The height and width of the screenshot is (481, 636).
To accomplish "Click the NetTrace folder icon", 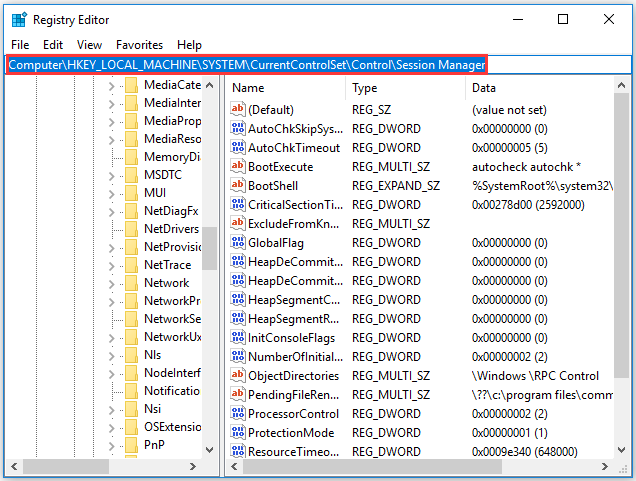I will coord(131,265).
